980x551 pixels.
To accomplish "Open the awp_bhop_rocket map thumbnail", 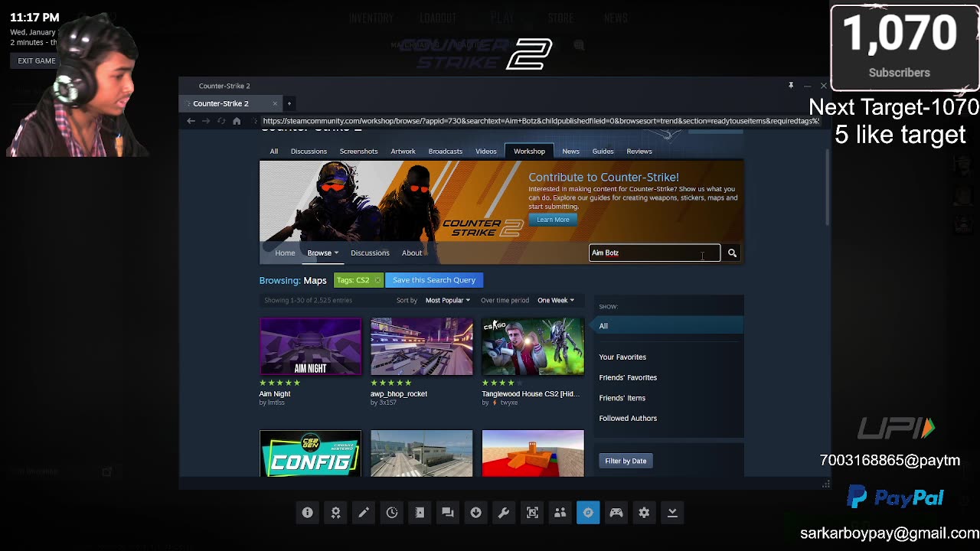I will click(x=422, y=347).
